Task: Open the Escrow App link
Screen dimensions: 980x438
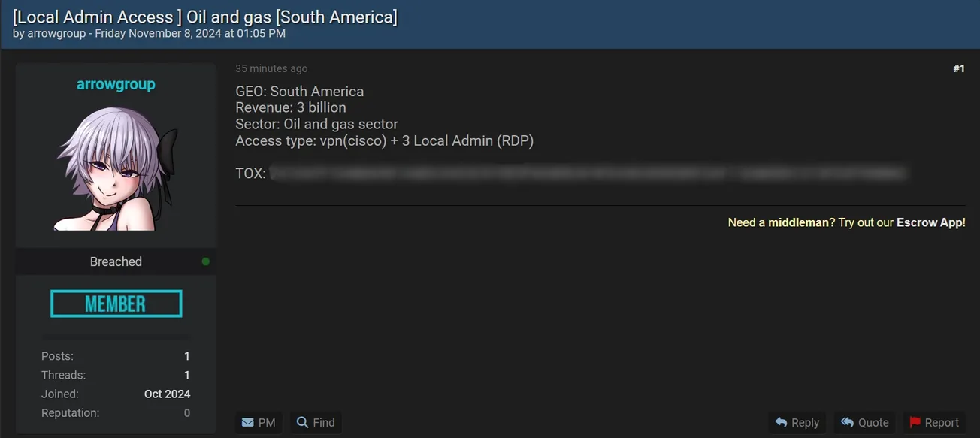Action: (x=929, y=222)
